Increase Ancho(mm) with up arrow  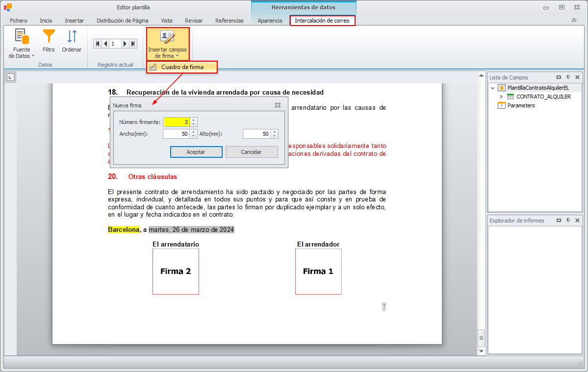coord(194,131)
